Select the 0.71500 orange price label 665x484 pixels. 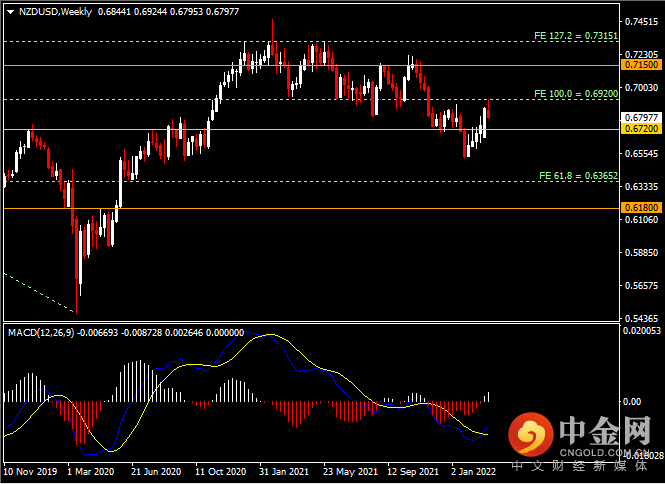coord(641,65)
